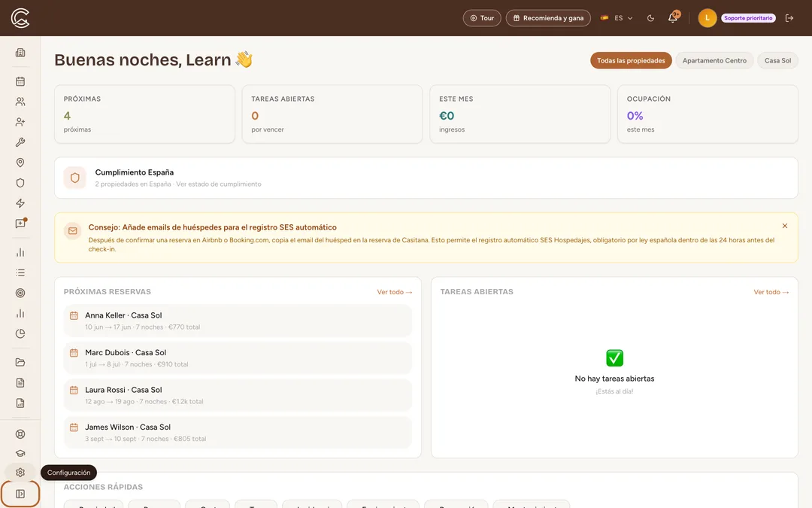
Task: Click the pie chart icon in sidebar
Action: click(20, 334)
